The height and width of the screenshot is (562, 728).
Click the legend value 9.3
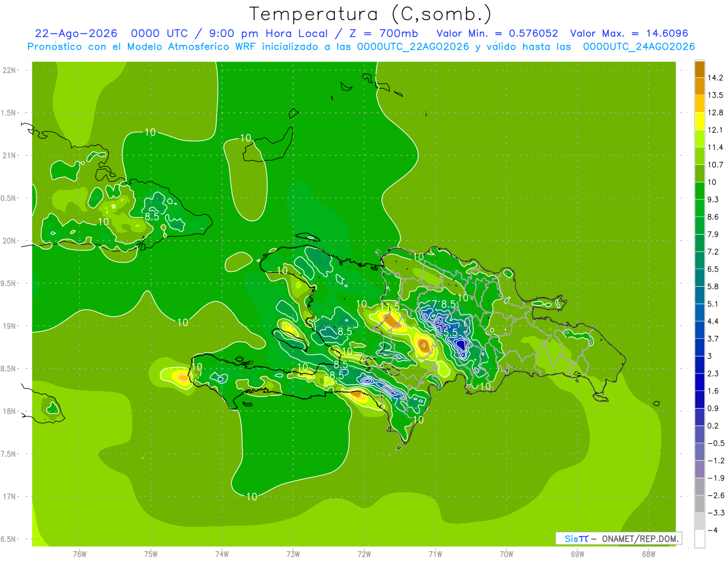tap(713, 199)
